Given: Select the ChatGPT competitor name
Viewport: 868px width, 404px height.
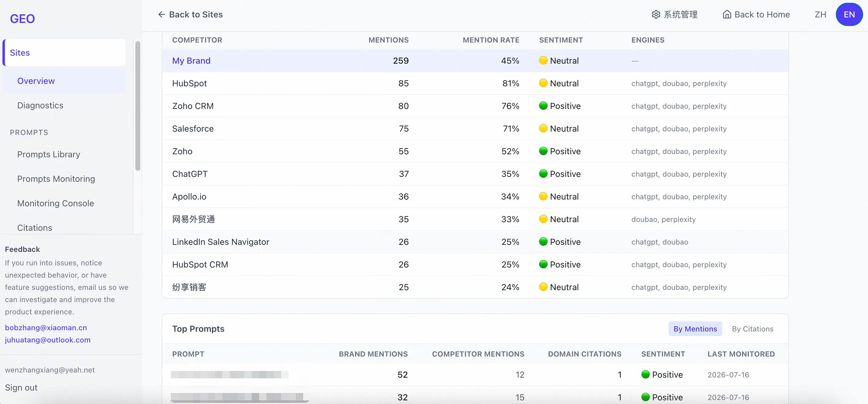Looking at the screenshot, I should click(x=190, y=174).
